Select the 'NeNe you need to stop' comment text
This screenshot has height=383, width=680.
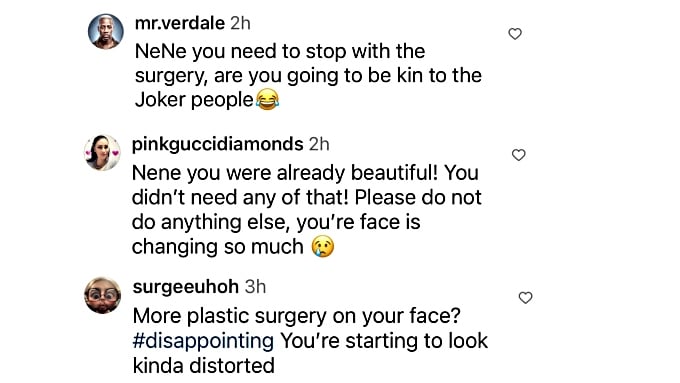308,76
